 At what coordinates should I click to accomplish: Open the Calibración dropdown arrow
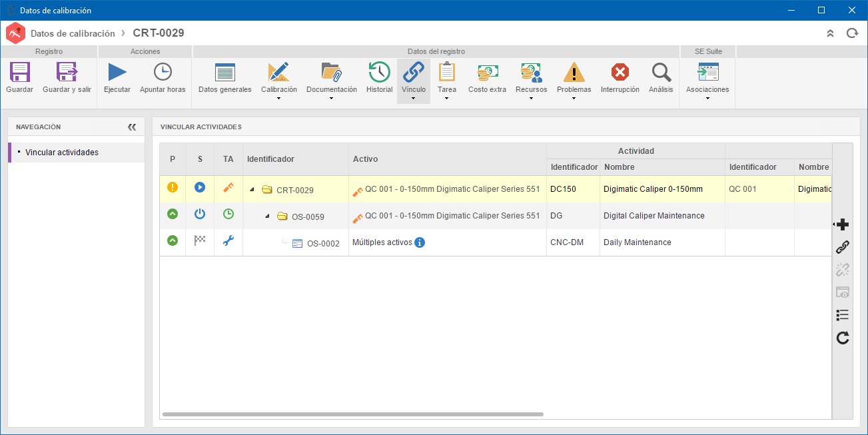pos(278,99)
